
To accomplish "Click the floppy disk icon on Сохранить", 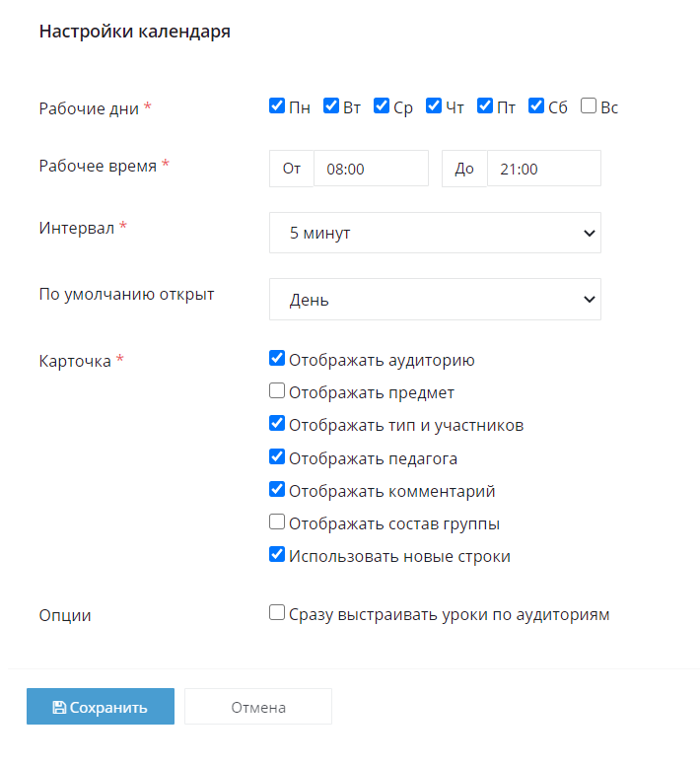I will [59, 707].
